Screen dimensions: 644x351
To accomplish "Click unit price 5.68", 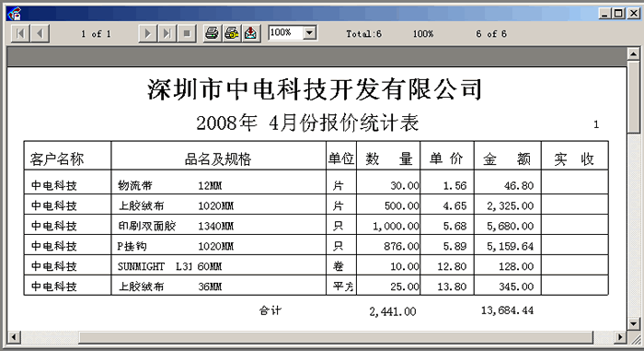I will [454, 226].
